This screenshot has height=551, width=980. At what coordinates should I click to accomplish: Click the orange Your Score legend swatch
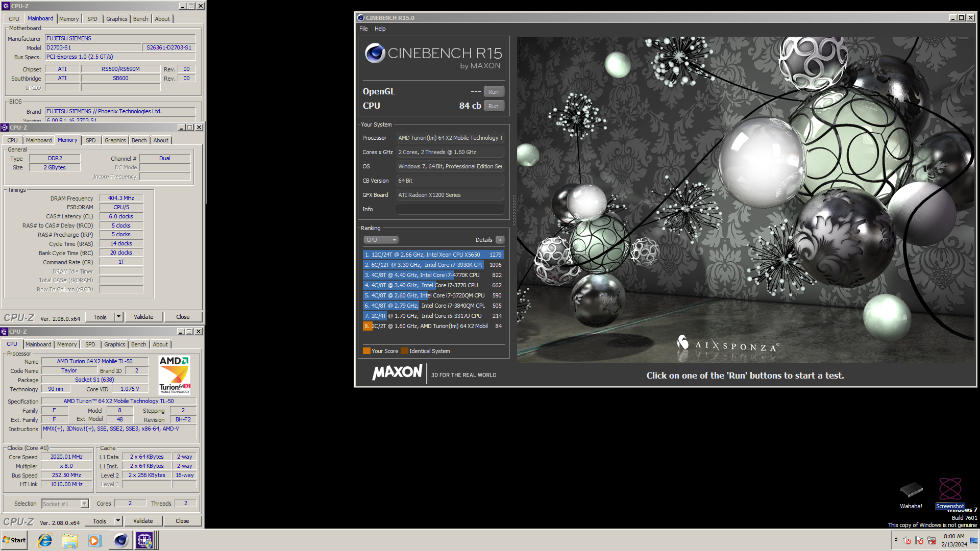366,351
